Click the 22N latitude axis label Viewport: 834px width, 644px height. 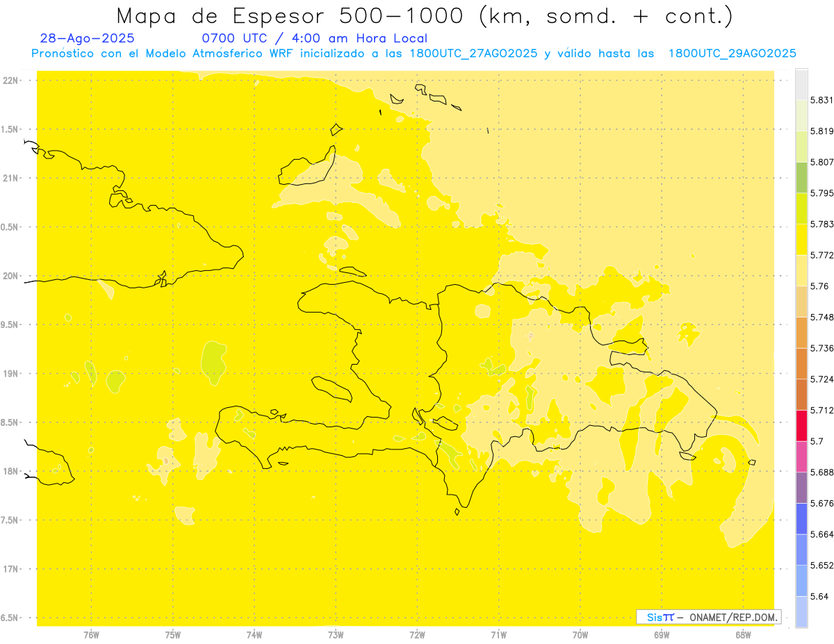pos(10,81)
